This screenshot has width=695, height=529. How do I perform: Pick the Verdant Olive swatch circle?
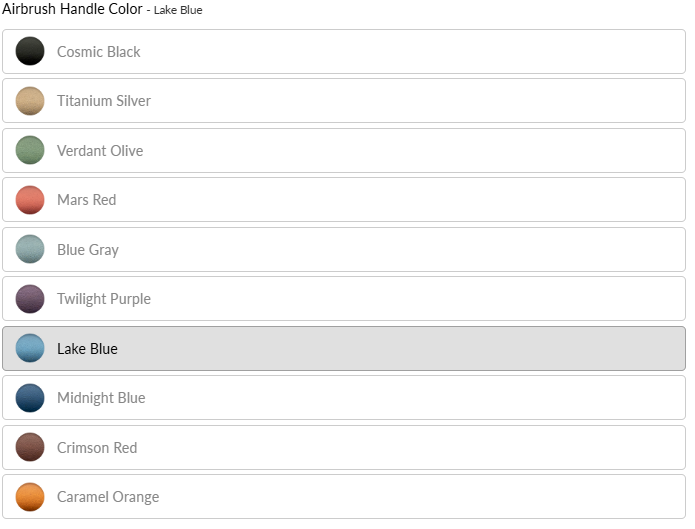pos(30,150)
